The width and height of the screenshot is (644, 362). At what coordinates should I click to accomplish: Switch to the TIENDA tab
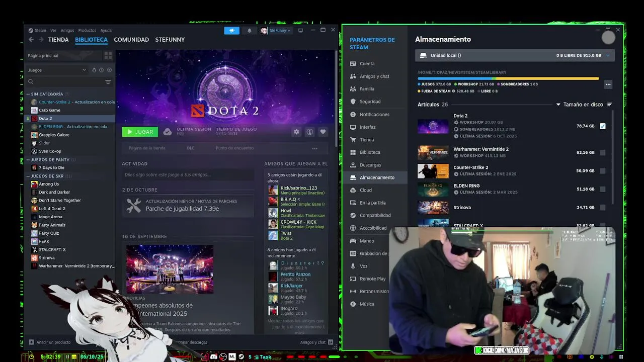tap(58, 40)
